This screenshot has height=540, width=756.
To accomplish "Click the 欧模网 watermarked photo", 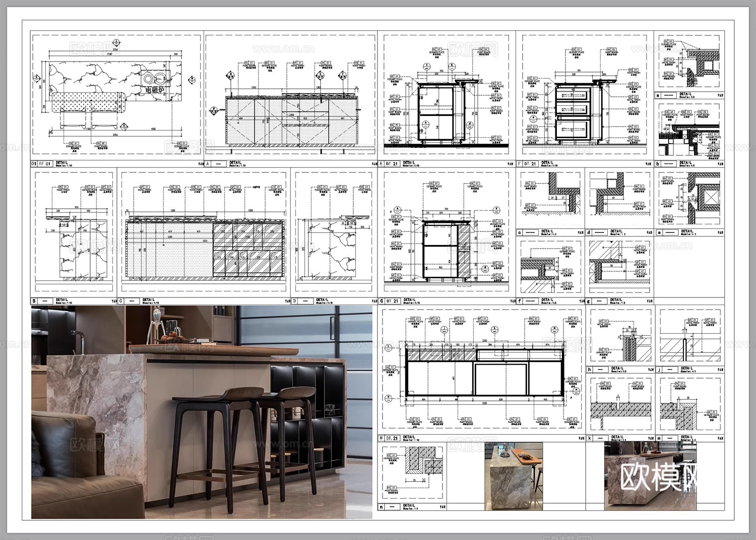I will coord(650,476).
